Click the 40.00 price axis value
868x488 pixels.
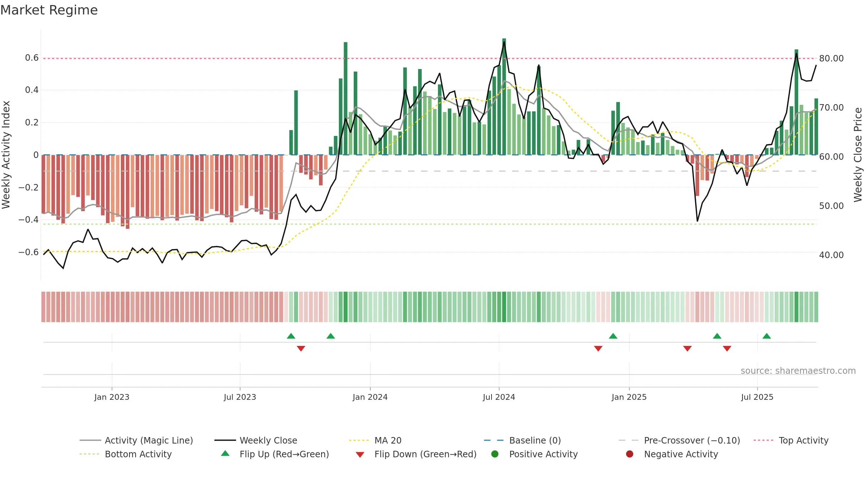(x=831, y=255)
